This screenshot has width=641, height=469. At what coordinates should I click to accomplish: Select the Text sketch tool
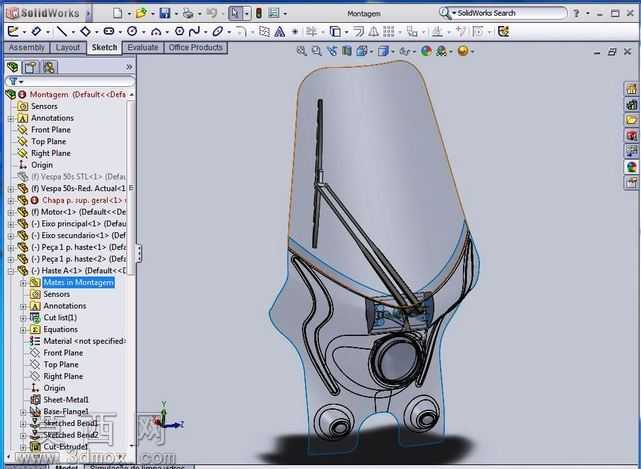[x=280, y=31]
